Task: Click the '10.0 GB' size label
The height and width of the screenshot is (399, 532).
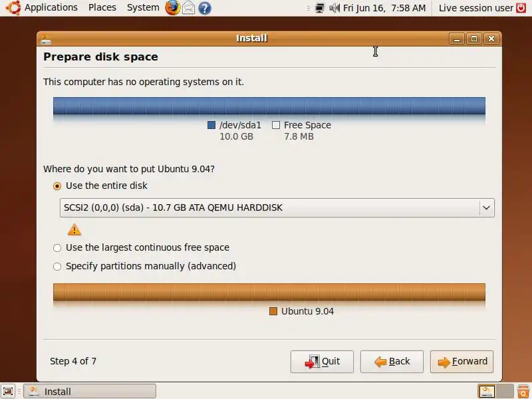Action: click(237, 137)
